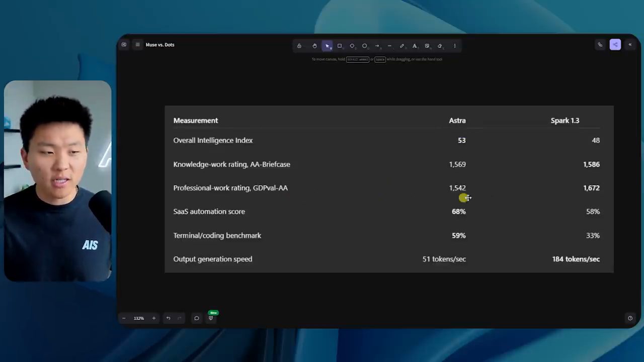Image resolution: width=644 pixels, height=362 pixels.
Task: Zoom out with the minus button
Action: pyautogui.click(x=124, y=318)
